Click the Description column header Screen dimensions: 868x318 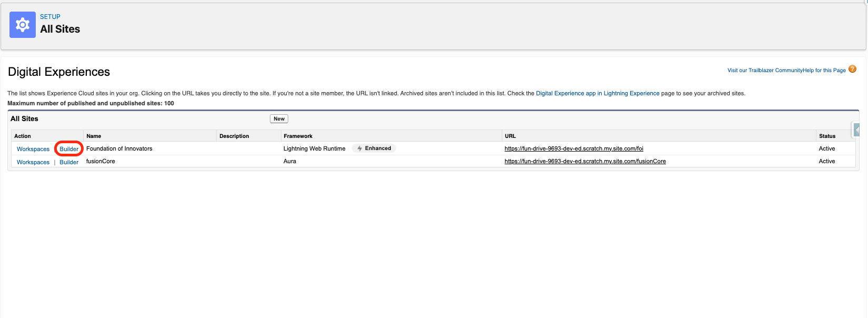point(234,136)
